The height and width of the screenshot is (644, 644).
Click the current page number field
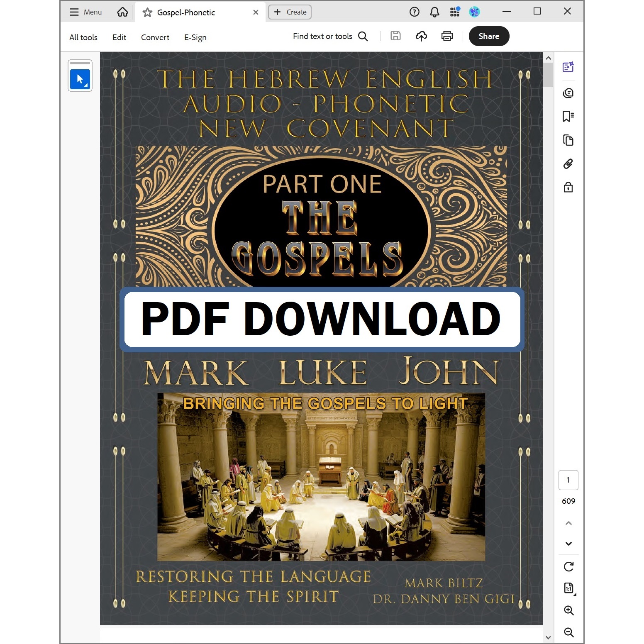pos(568,480)
